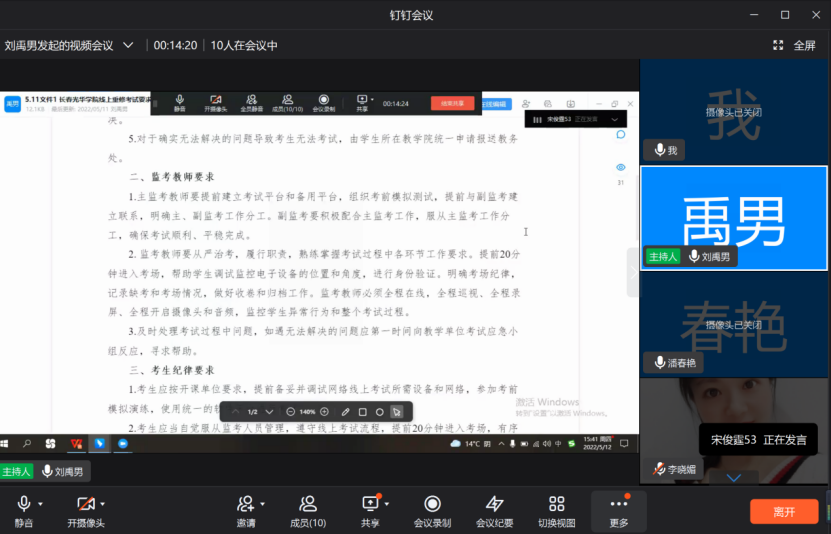
Task: Select the 我 participant tile
Action: [x=733, y=112]
